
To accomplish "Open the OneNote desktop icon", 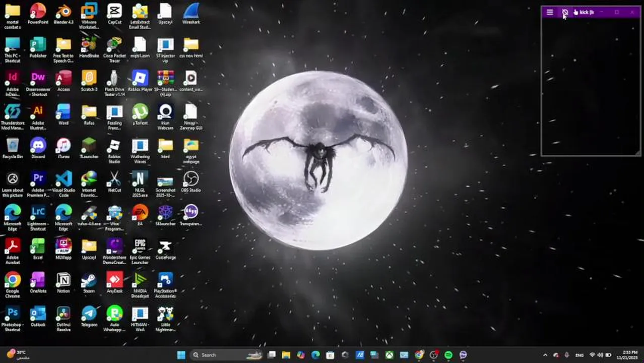I will pos(38,282).
